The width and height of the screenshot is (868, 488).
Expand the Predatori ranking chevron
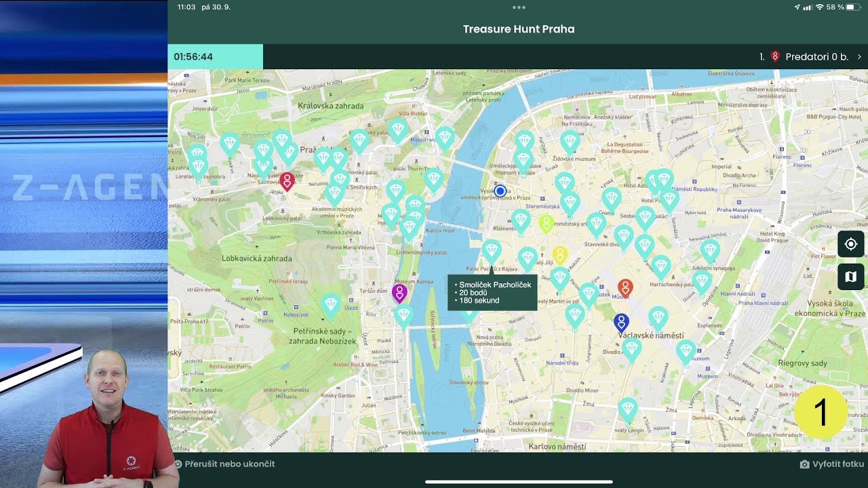click(859, 57)
